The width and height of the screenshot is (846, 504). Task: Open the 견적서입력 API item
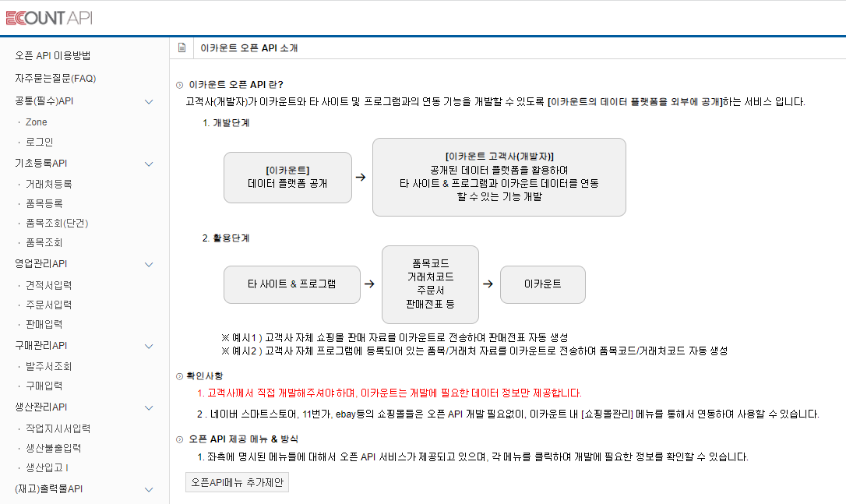[48, 285]
